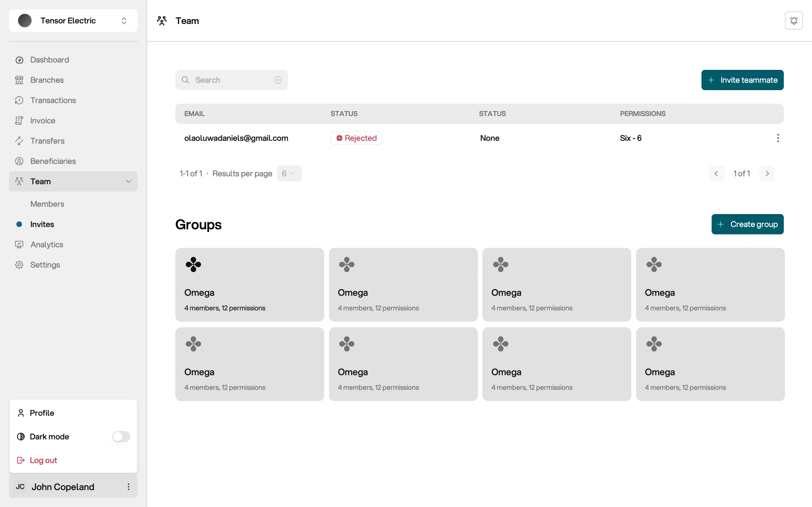Screen dimensions: 812x507
Task: Collapse the Team menu chevron
Action: [x=128, y=181]
